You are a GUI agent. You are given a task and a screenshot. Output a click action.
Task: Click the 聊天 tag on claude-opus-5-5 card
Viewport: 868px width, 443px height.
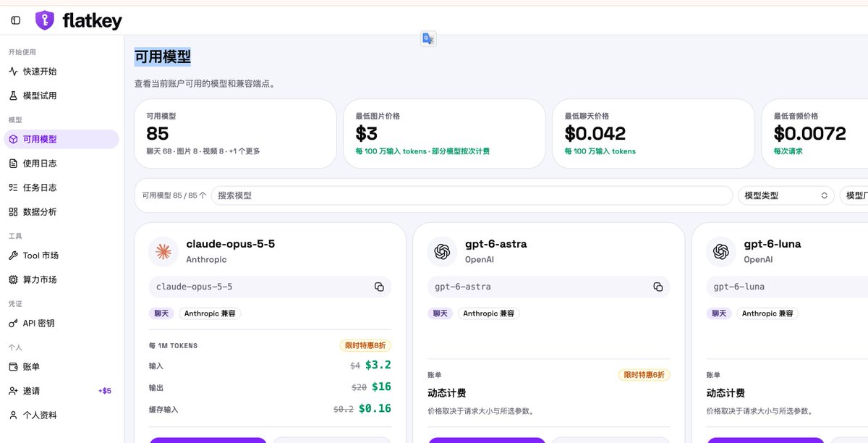click(x=161, y=313)
